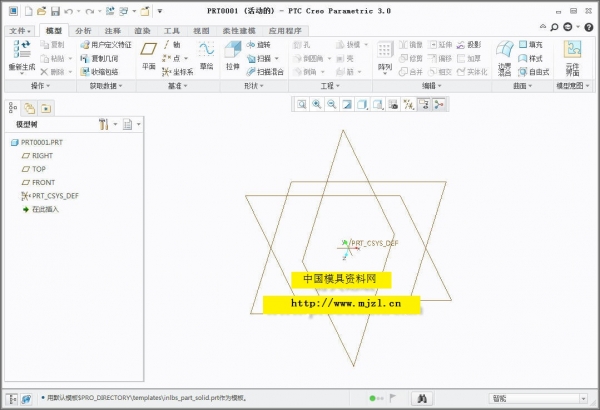The width and height of the screenshot is (600, 410).
Task: Select the TOP datum plane in model tree
Action: (x=34, y=169)
